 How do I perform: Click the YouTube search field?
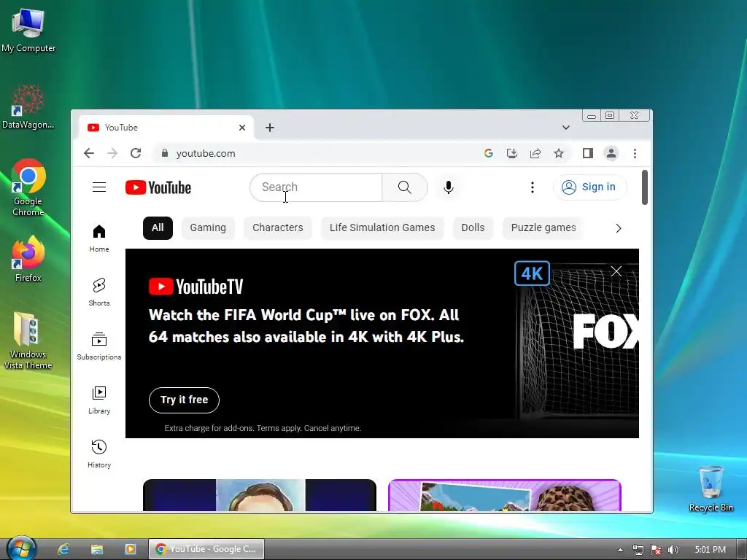click(317, 187)
